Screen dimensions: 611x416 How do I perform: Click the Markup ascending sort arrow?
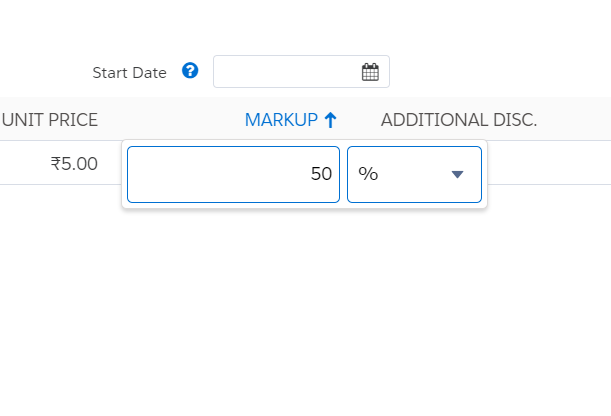(330, 120)
